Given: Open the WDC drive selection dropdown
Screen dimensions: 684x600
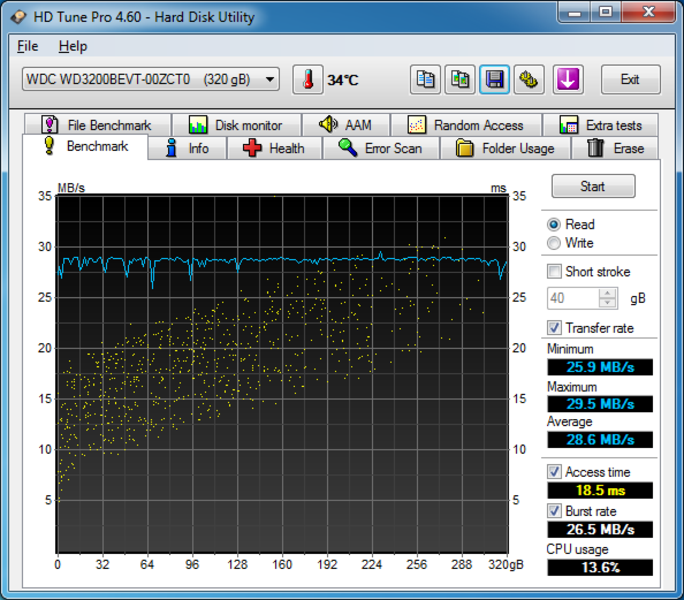Looking at the screenshot, I should (x=151, y=79).
